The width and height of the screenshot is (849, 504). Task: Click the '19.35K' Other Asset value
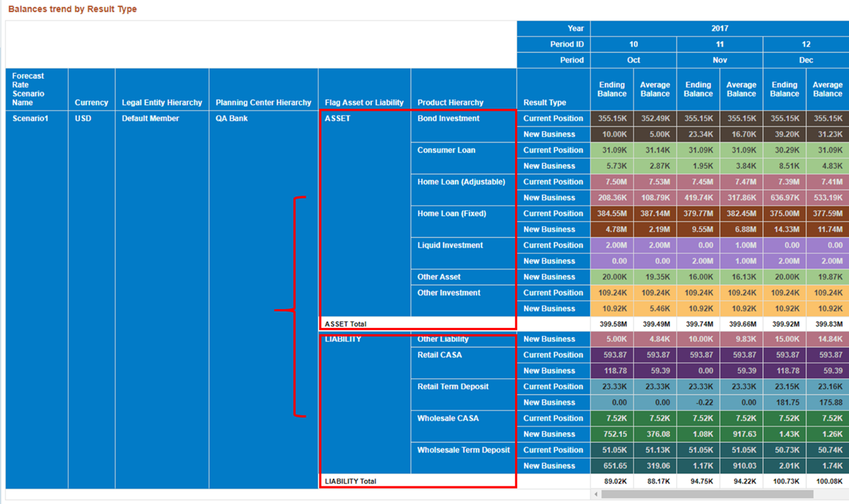(x=656, y=277)
